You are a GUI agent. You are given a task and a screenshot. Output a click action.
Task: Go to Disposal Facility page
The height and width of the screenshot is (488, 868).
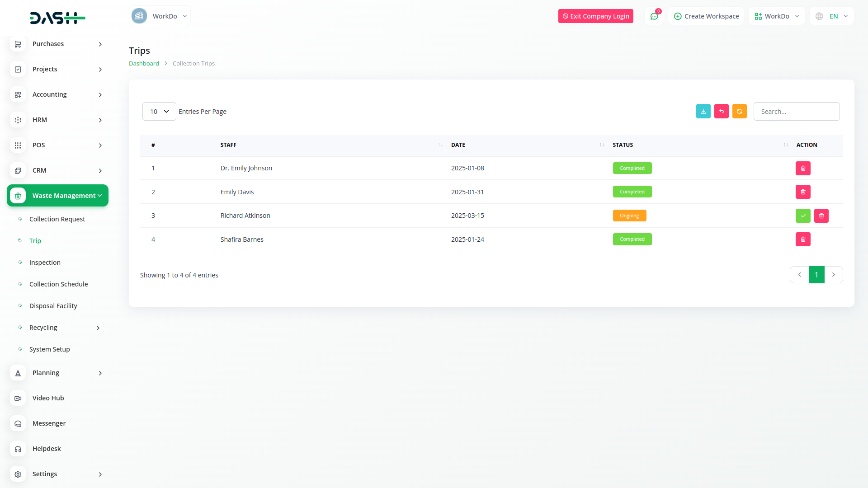pyautogui.click(x=53, y=306)
